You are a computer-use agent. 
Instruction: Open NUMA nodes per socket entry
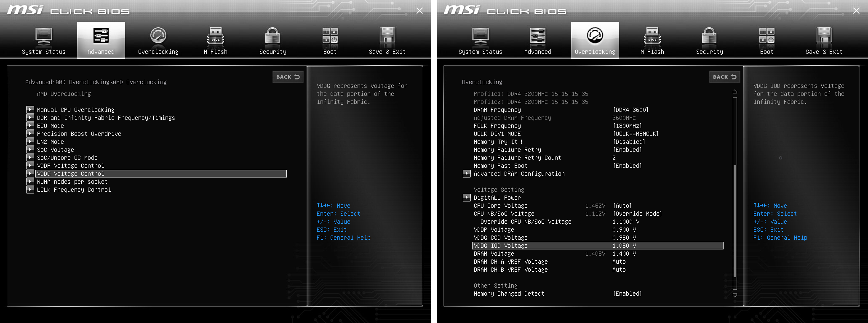pyautogui.click(x=72, y=182)
